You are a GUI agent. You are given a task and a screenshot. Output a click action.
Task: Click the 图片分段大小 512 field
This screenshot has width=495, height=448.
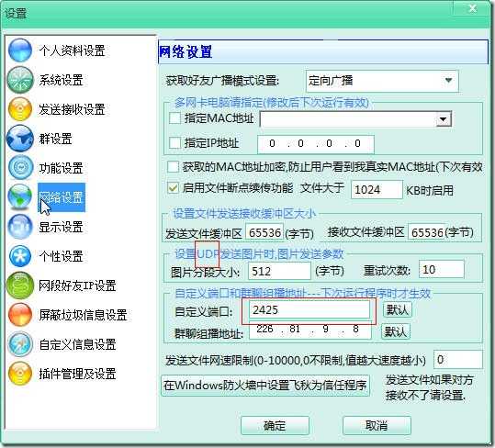pyautogui.click(x=280, y=271)
